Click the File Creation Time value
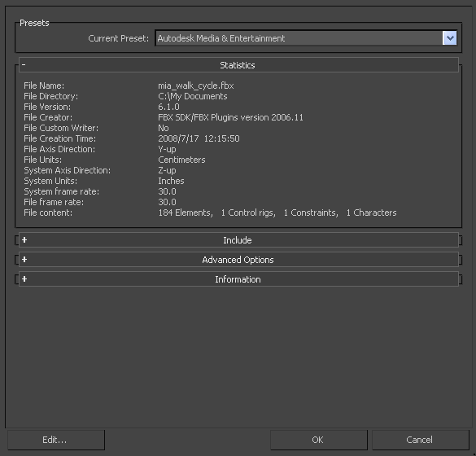 (x=199, y=138)
